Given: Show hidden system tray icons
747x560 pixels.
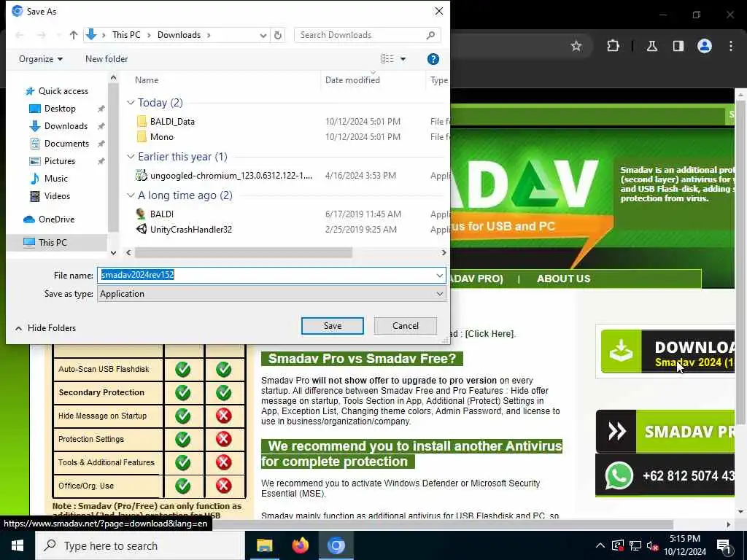Looking at the screenshot, I should [x=600, y=545].
